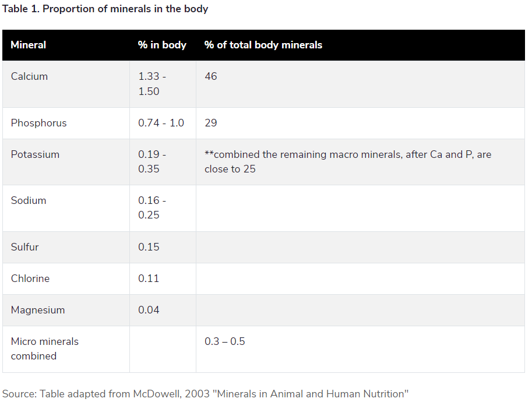
Task: Click the note about remaining macro minerals
Action: [348, 162]
